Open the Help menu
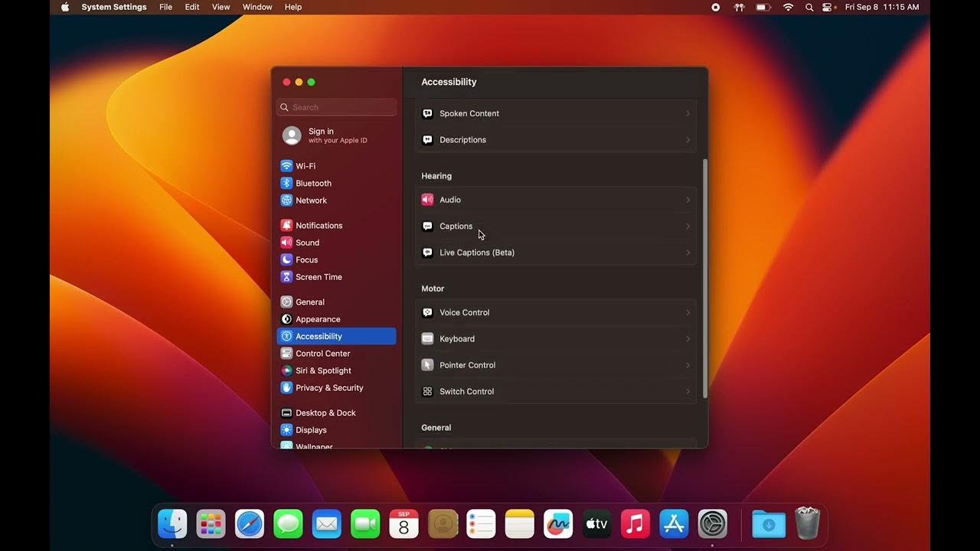The image size is (980, 551). (x=293, y=7)
